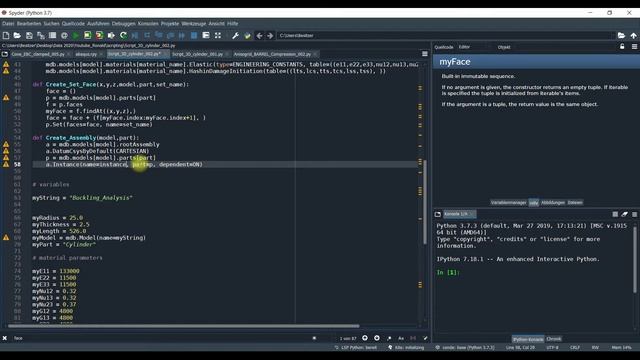Open the editor pane options menu
The width and height of the screenshot is (640, 360).
(x=425, y=54)
